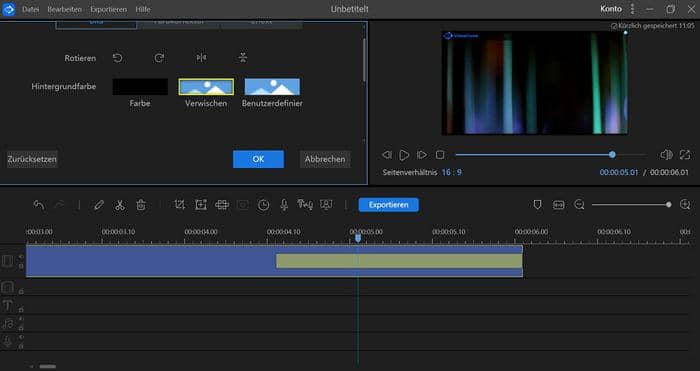Open the Datei menu
The height and width of the screenshot is (371, 700).
(x=30, y=9)
